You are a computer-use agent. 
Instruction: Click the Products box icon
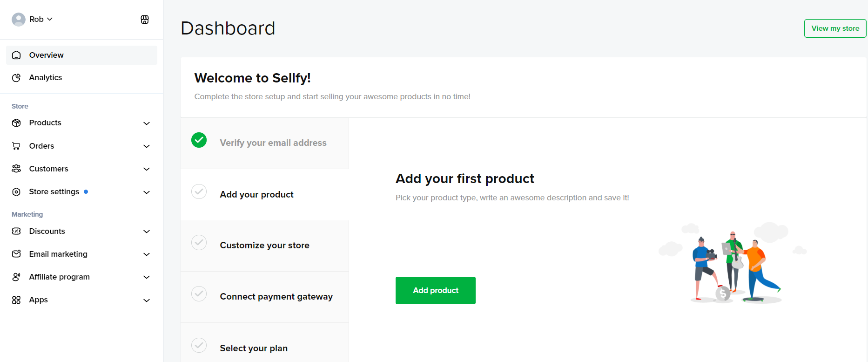click(16, 123)
